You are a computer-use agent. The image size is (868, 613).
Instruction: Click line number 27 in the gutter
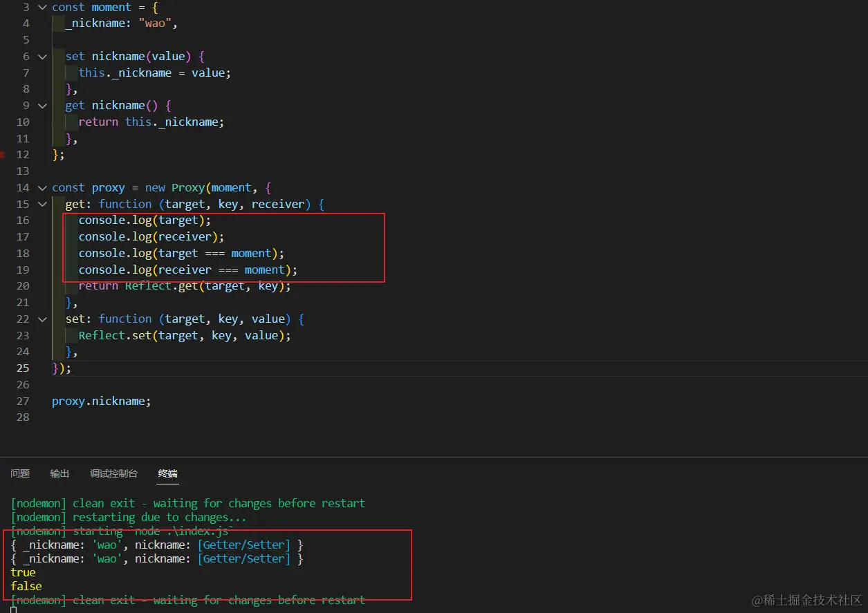[x=22, y=401]
